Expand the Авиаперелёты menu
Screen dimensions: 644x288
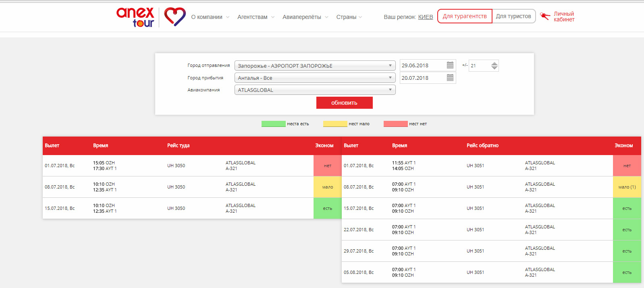pos(305,17)
